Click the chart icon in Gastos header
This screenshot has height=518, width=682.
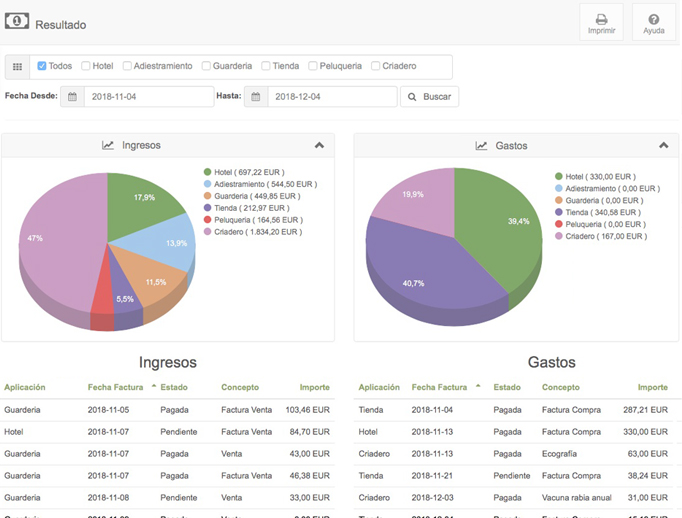click(x=481, y=145)
